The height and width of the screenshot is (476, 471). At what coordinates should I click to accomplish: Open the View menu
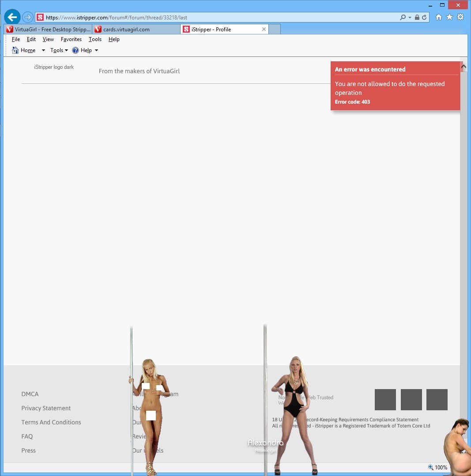point(48,39)
